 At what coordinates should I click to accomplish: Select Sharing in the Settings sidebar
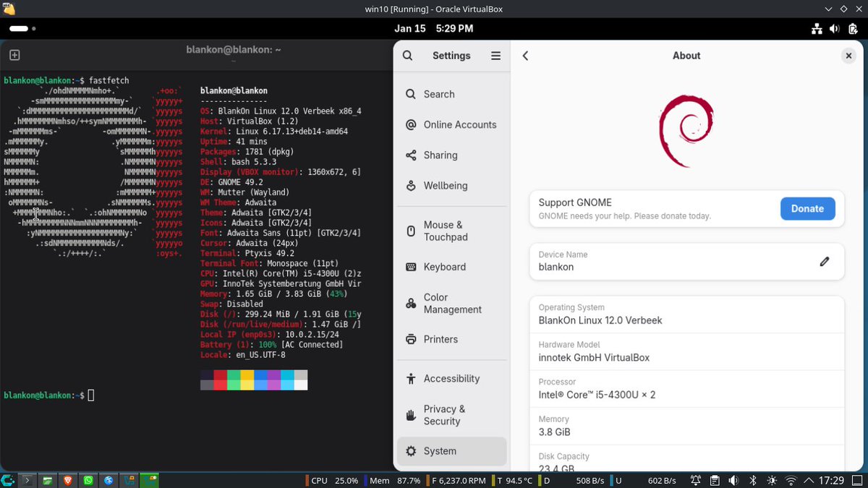[x=452, y=155]
